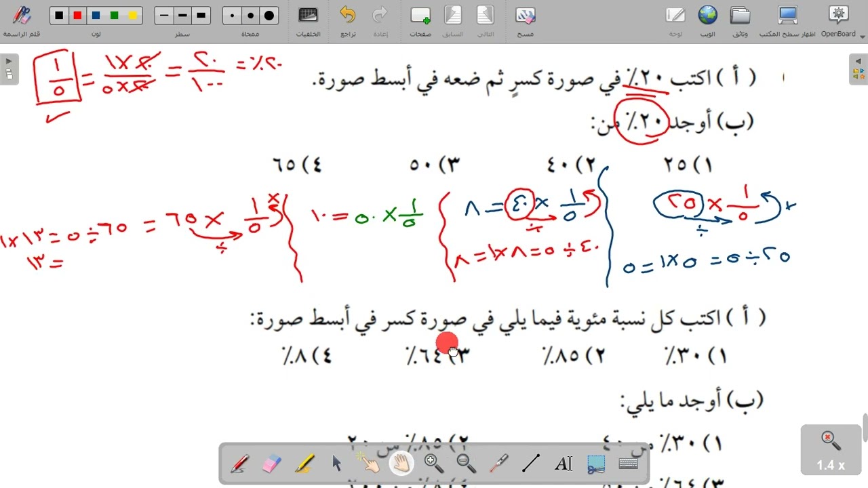This screenshot has width=868, height=488.
Task: Choose the medium eraser size
Action: 250,16
